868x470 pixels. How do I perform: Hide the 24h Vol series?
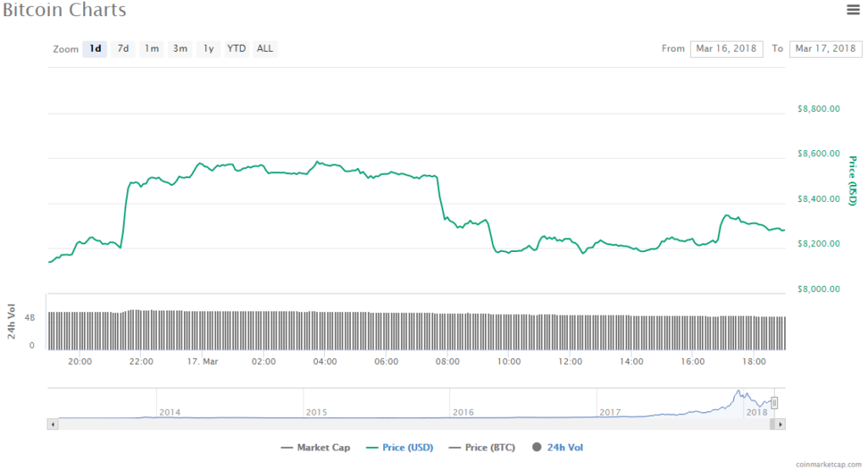[x=557, y=447]
